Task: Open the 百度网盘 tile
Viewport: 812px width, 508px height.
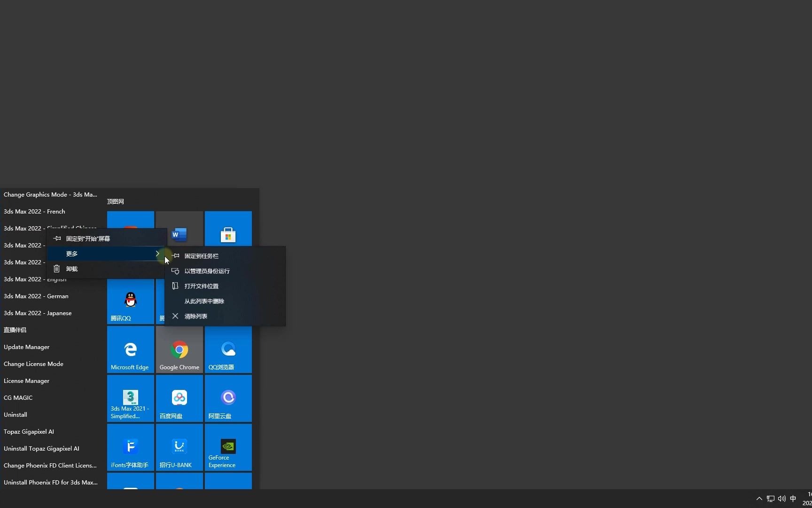Action: point(180,398)
